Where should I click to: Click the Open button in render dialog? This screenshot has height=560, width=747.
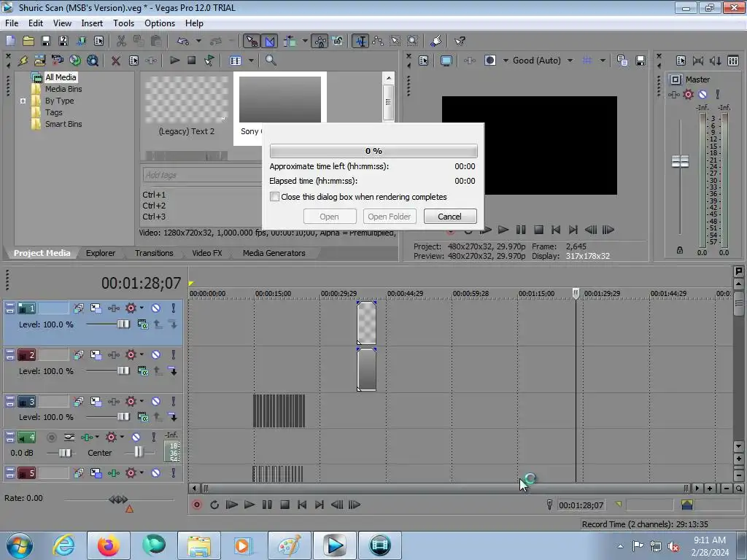click(x=329, y=216)
